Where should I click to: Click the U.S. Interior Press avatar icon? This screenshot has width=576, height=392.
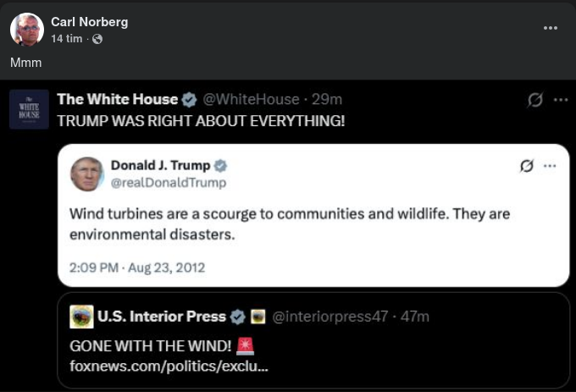pyautogui.click(x=81, y=317)
